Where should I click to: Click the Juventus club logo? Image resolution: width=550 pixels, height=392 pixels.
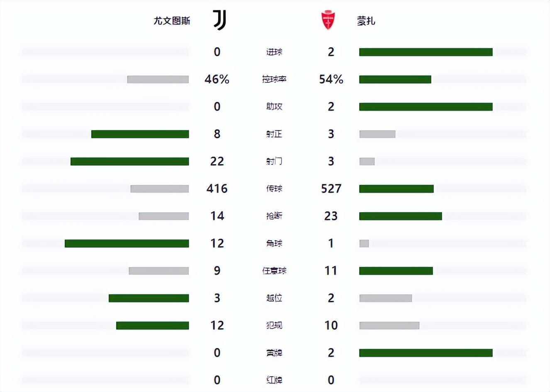click(220, 20)
